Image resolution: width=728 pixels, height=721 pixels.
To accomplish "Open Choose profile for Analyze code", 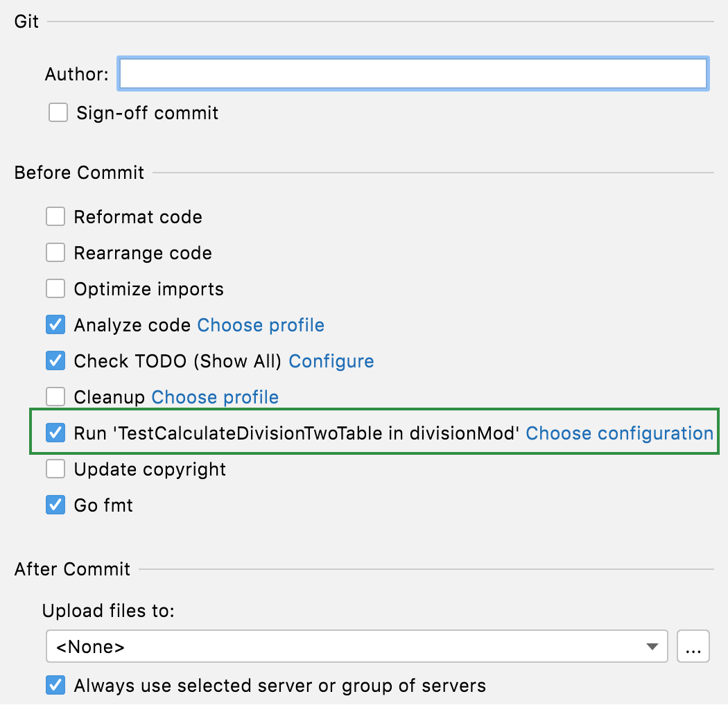I will pyautogui.click(x=260, y=324).
